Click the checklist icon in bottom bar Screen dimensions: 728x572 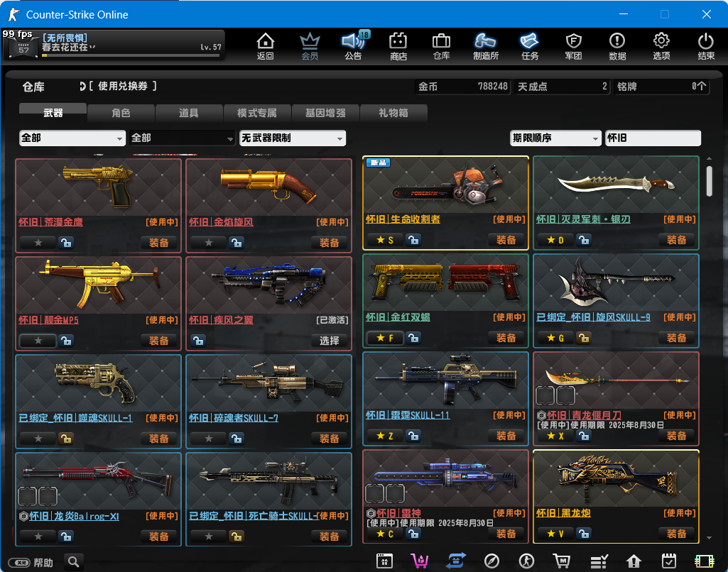point(599,561)
